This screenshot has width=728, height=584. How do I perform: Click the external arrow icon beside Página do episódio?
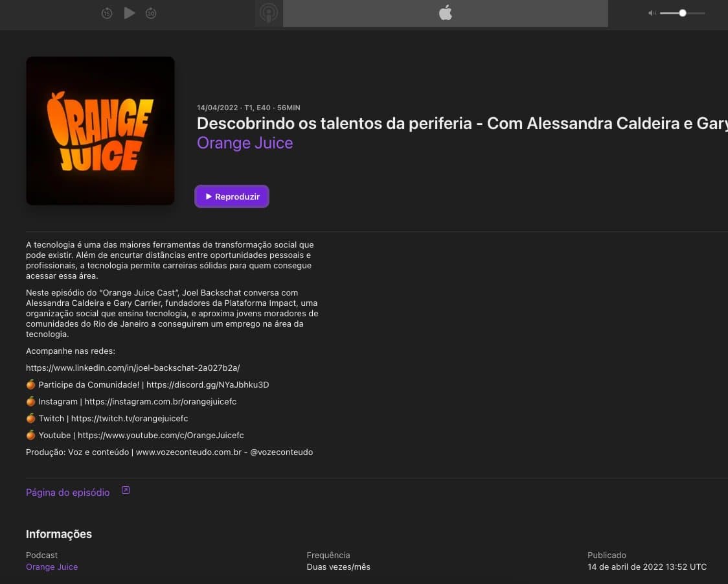pos(126,491)
